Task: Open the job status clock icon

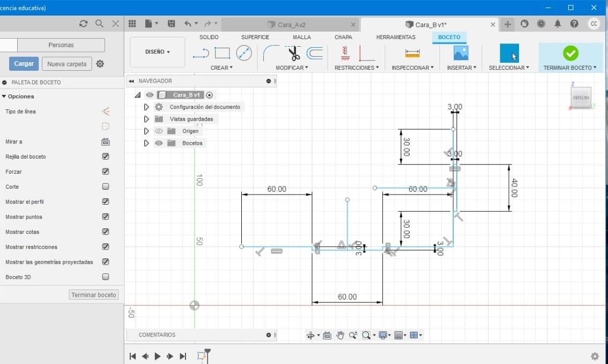Action: [541, 24]
